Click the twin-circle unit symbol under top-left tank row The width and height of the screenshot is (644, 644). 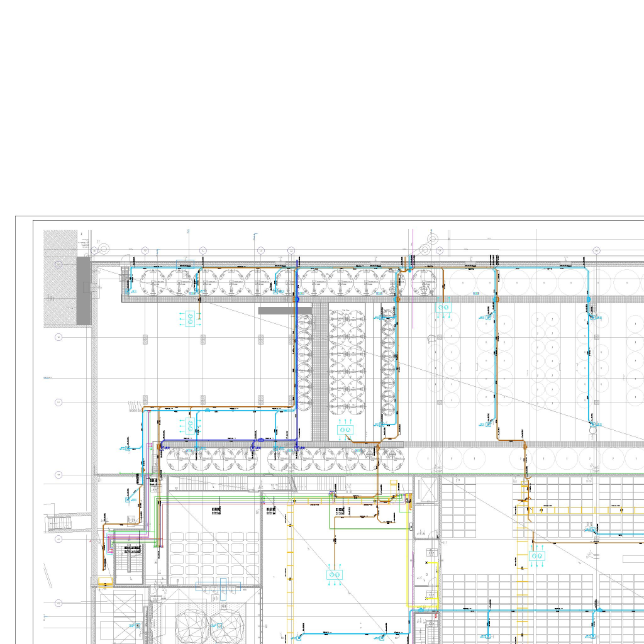(190, 318)
